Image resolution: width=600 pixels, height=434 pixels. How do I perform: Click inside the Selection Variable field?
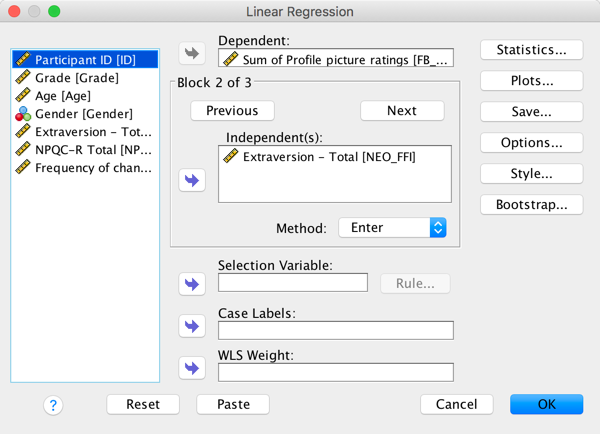[293, 283]
